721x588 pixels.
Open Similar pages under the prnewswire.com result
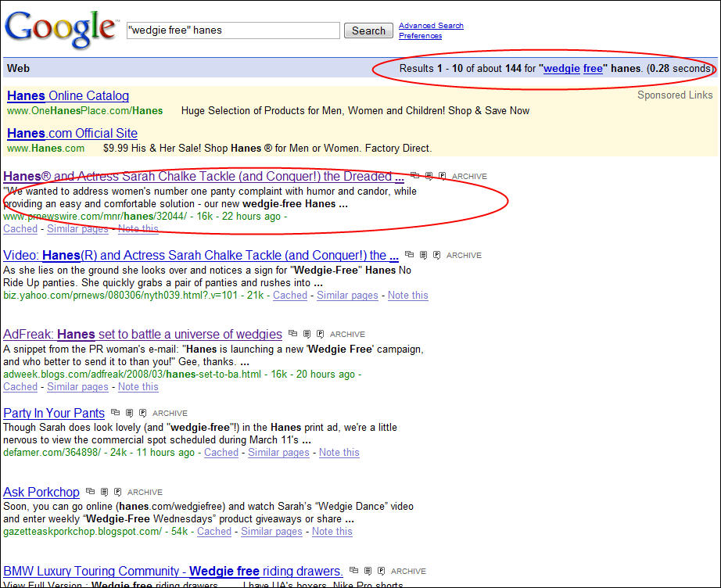pyautogui.click(x=77, y=229)
